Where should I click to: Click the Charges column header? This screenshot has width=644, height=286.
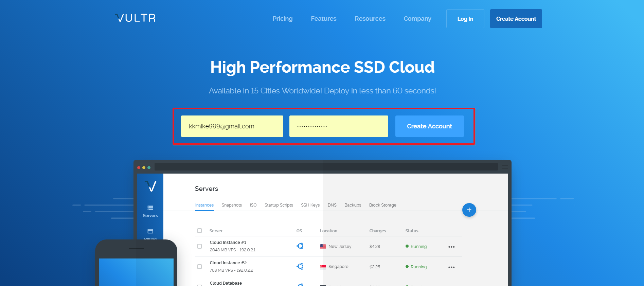click(x=378, y=231)
